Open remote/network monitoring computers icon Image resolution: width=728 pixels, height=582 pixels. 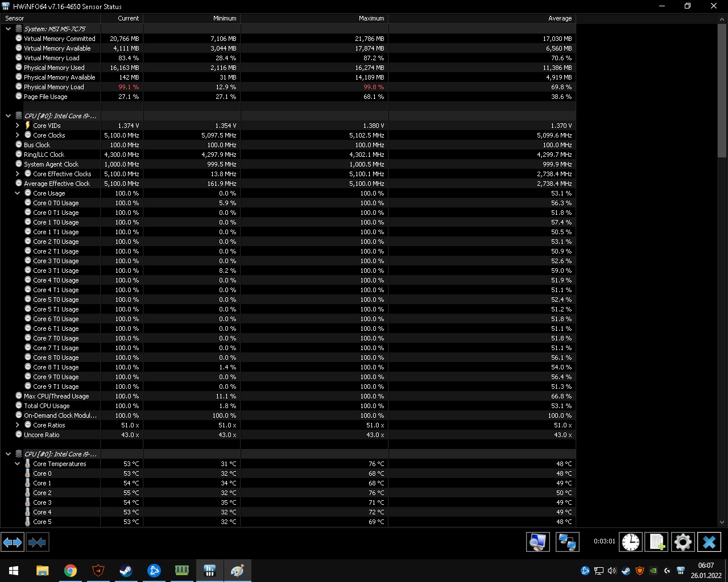[567, 542]
